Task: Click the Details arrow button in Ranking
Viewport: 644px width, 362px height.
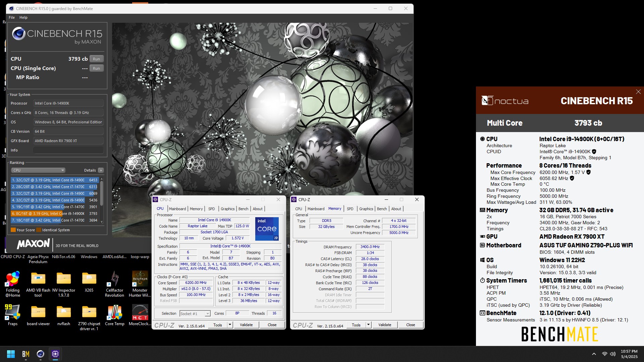Action: (101, 170)
